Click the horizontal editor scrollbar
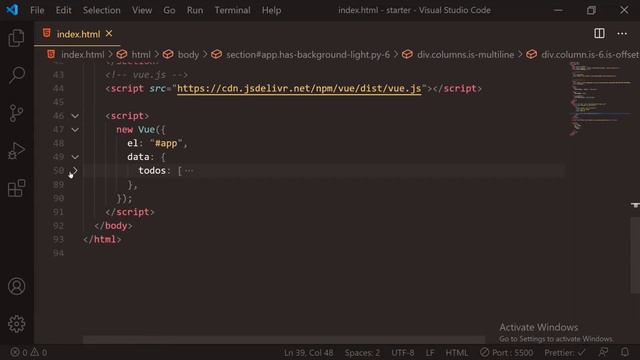Viewport: 640px width, 360px height. [x=284, y=339]
